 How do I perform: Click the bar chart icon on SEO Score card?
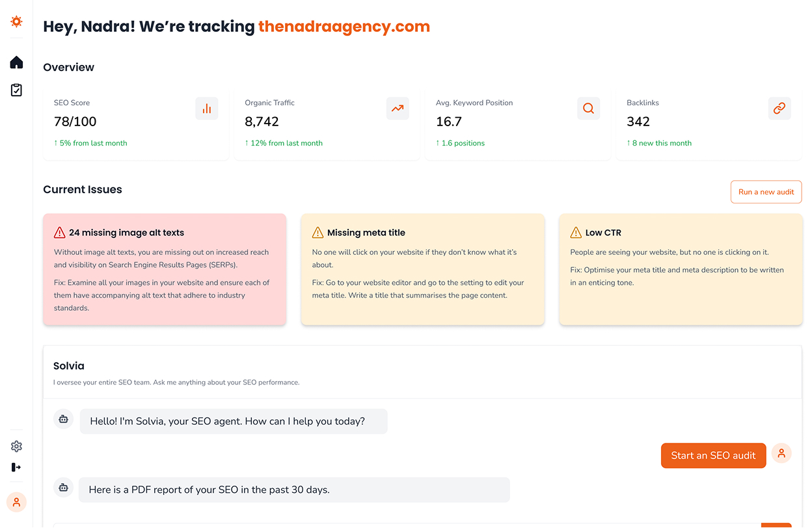pyautogui.click(x=206, y=108)
